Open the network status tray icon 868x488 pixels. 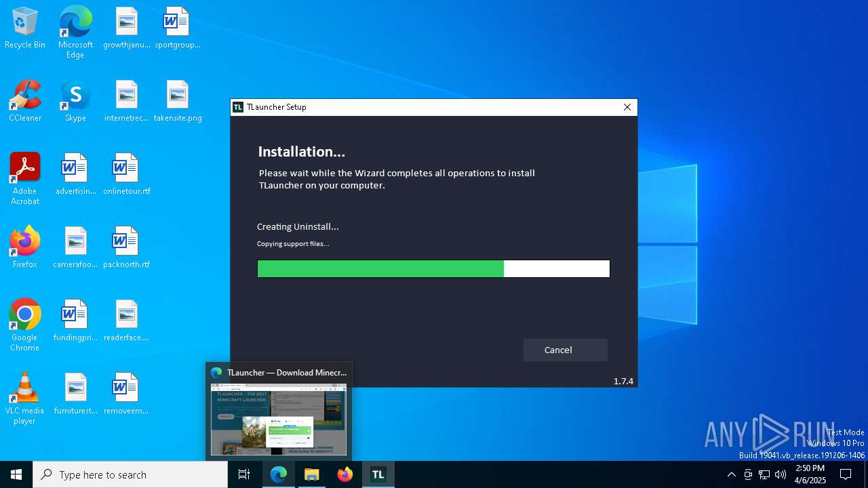click(764, 474)
